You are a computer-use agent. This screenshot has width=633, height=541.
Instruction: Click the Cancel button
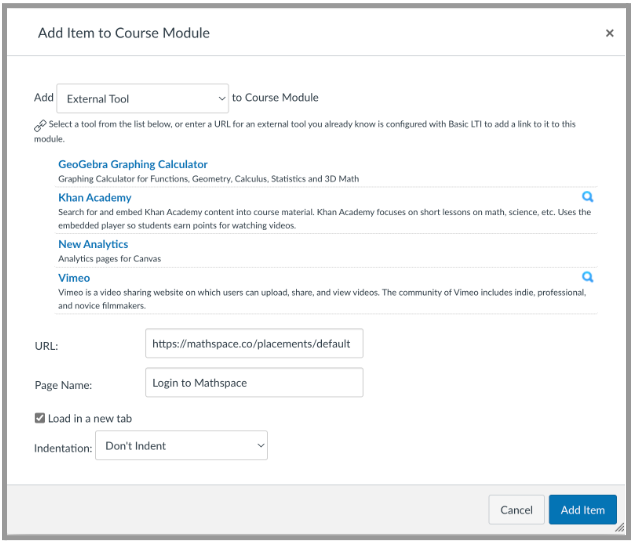516,510
